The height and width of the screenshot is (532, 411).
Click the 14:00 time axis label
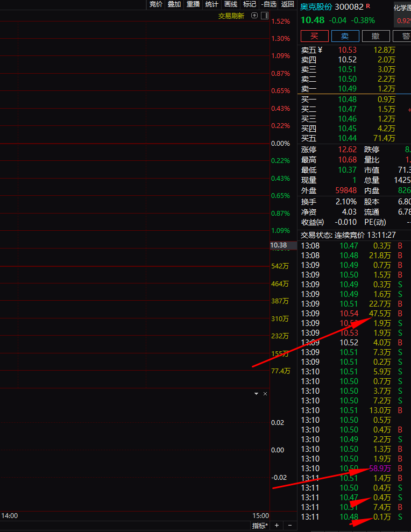[x=10, y=516]
